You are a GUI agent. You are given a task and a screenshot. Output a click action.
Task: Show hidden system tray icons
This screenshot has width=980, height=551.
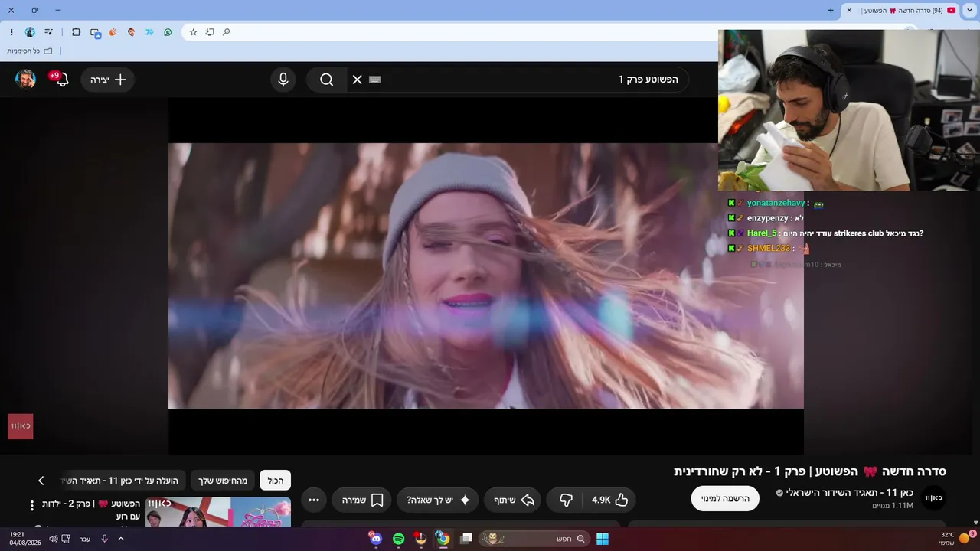[120, 539]
